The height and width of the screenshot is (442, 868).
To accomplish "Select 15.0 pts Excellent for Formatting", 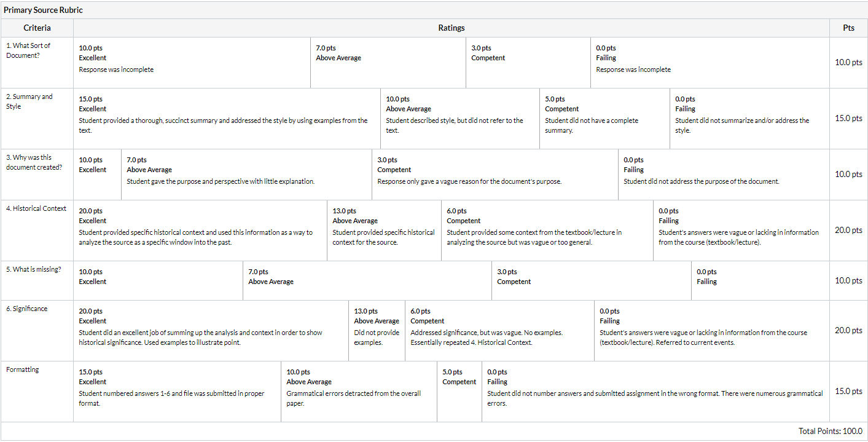I will coord(177,392).
